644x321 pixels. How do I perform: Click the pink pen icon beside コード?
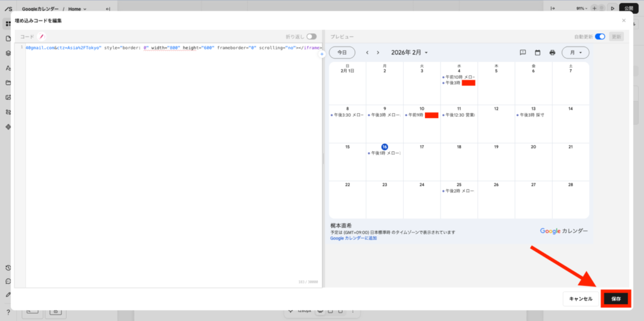[42, 37]
